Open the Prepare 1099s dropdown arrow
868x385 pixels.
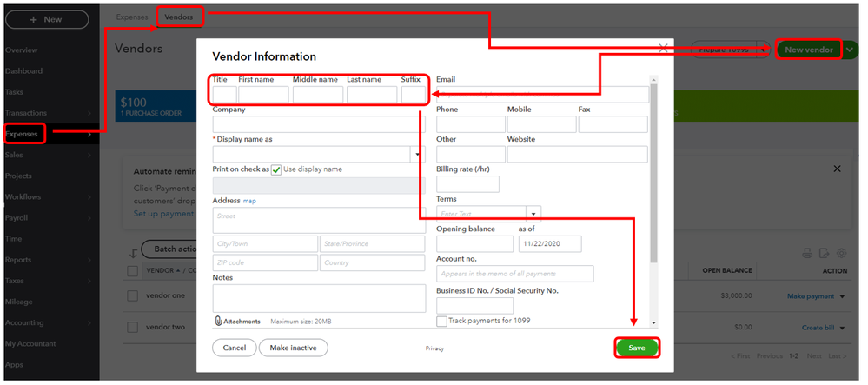[764, 50]
